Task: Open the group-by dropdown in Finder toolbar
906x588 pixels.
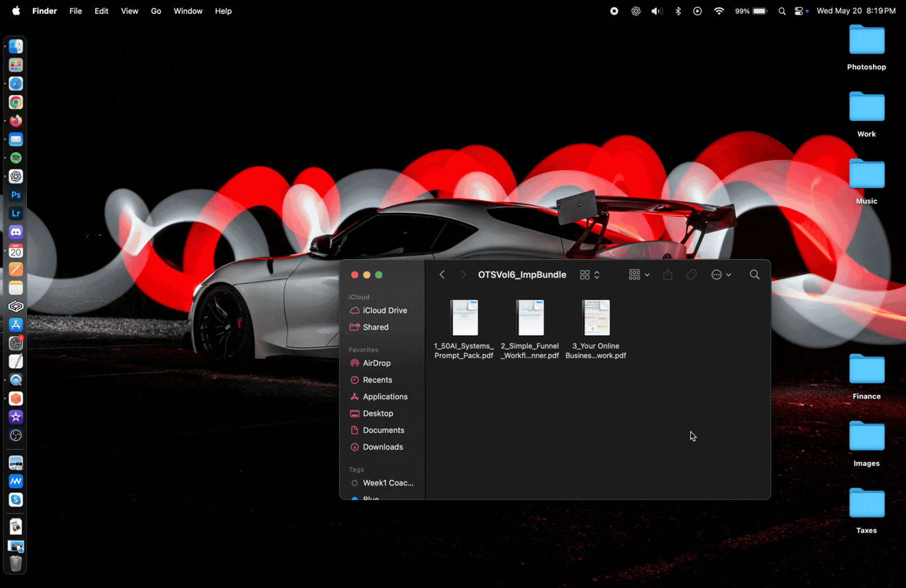Action: (639, 275)
